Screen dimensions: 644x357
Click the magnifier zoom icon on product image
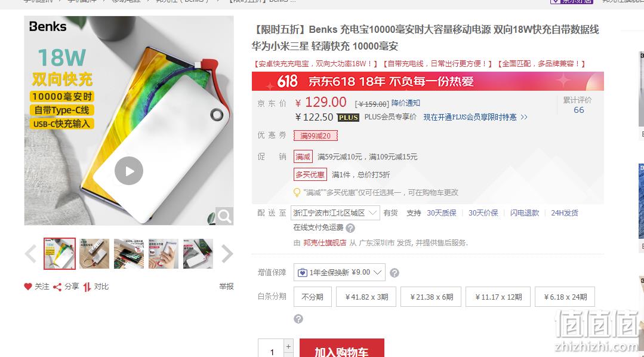224,216
